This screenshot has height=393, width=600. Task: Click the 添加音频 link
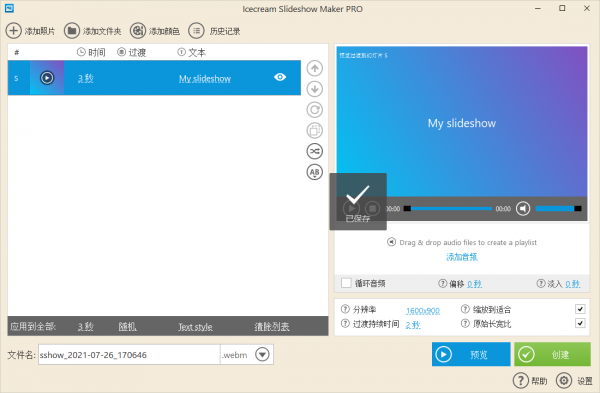tap(462, 257)
